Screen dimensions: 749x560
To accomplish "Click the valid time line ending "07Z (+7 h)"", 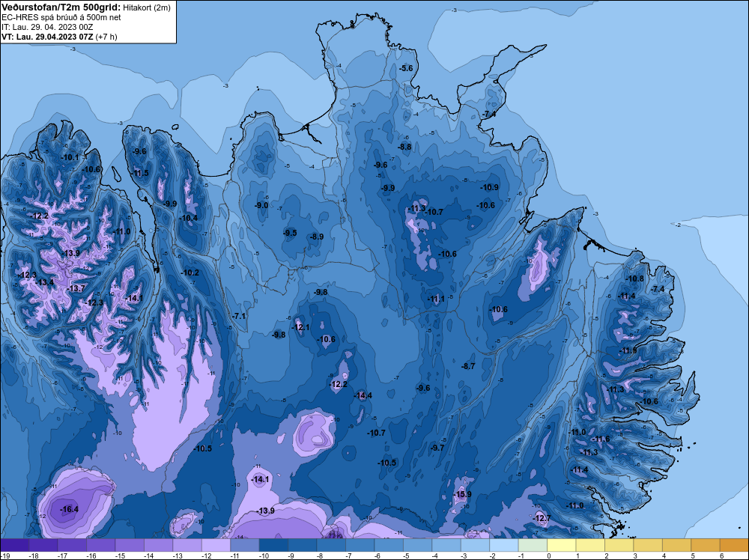I will 59,37.
